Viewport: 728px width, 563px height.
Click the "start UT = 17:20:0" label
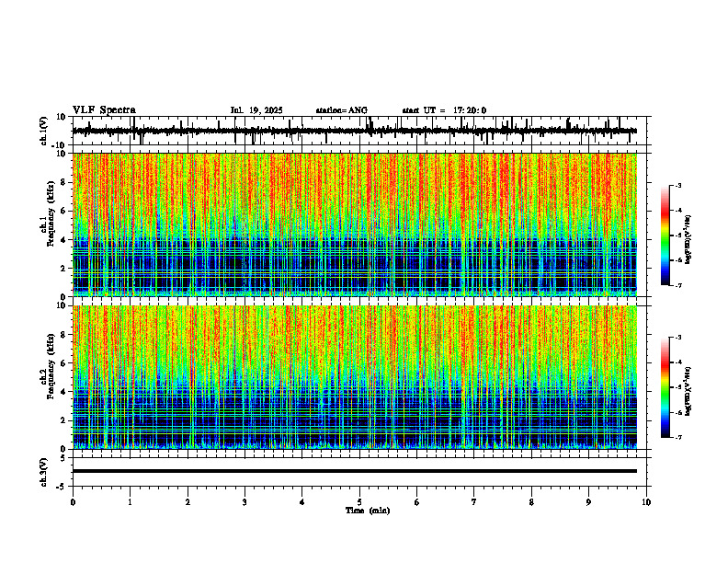click(x=444, y=110)
